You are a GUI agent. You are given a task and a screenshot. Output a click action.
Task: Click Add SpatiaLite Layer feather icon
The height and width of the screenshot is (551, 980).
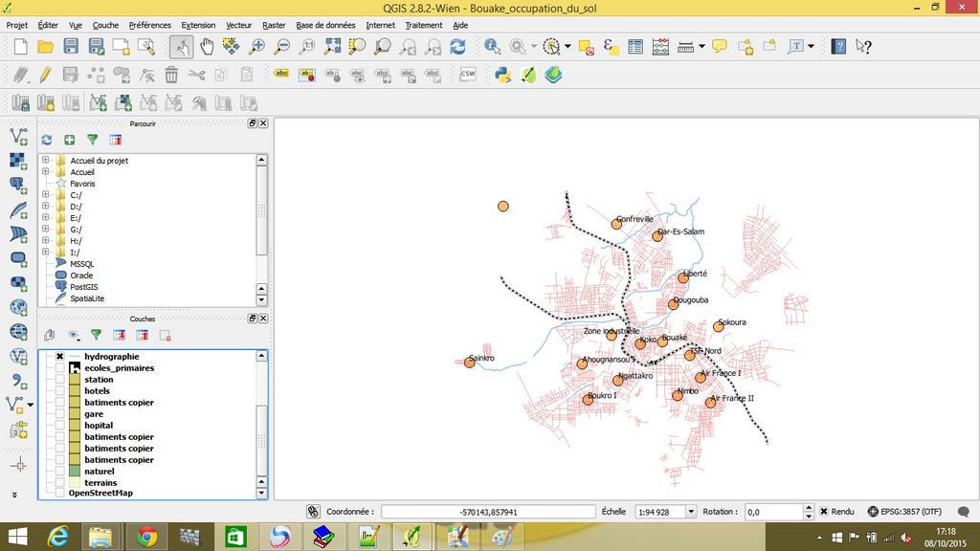18,210
